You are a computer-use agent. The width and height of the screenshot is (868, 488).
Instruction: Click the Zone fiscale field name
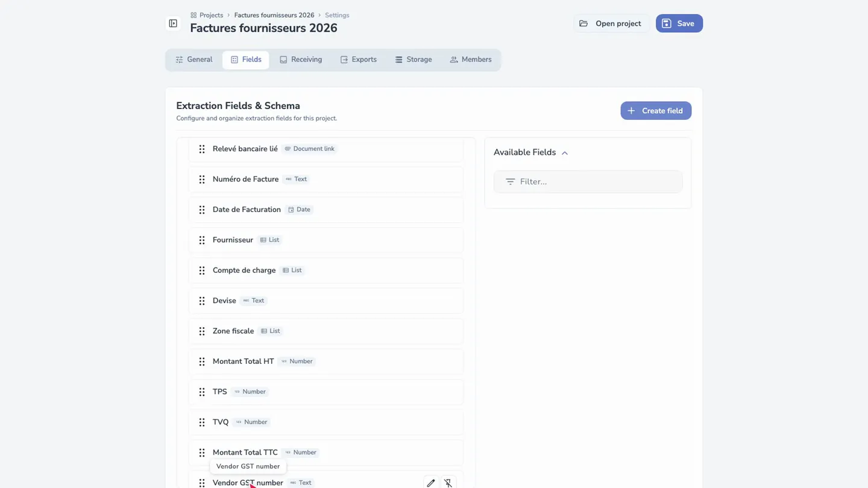[x=233, y=331]
